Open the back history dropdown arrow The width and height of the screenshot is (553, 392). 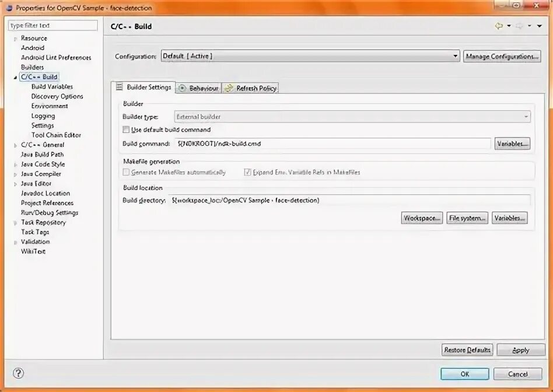tap(509, 26)
